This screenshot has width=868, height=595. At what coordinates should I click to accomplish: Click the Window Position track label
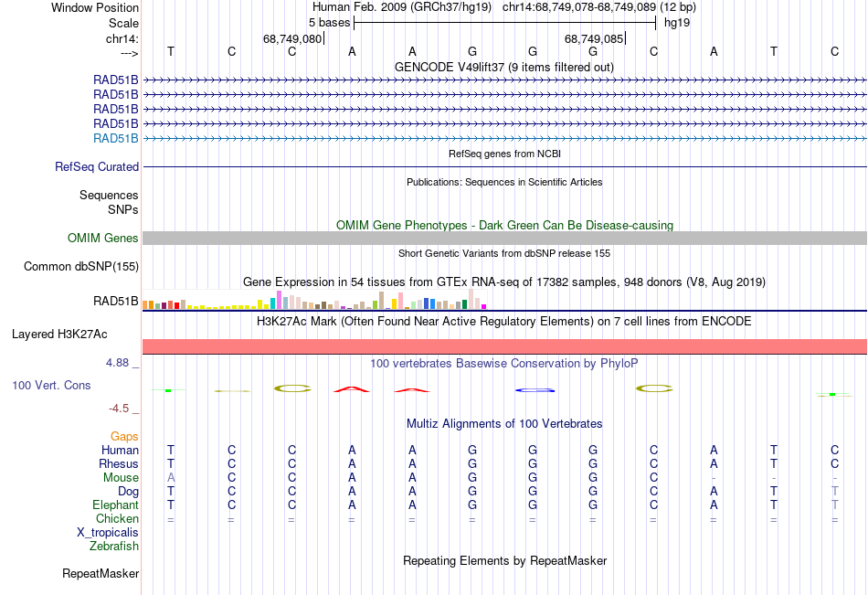[95, 7]
